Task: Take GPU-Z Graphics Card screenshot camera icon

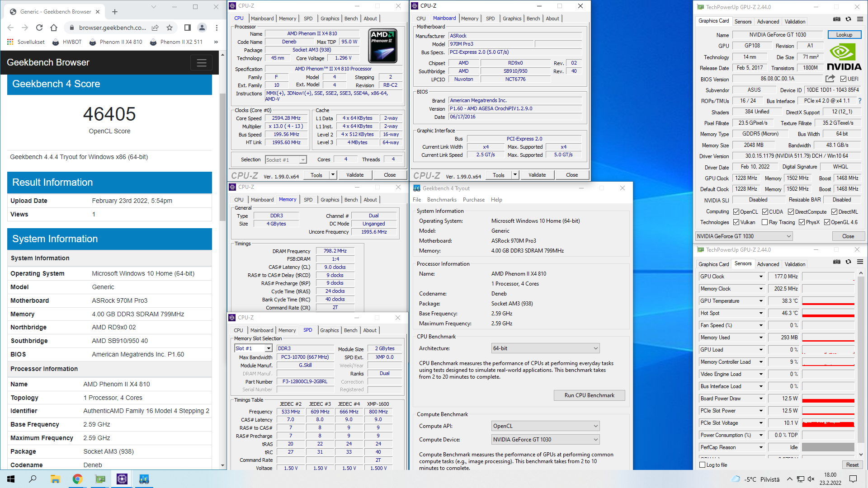Action: click(x=837, y=19)
